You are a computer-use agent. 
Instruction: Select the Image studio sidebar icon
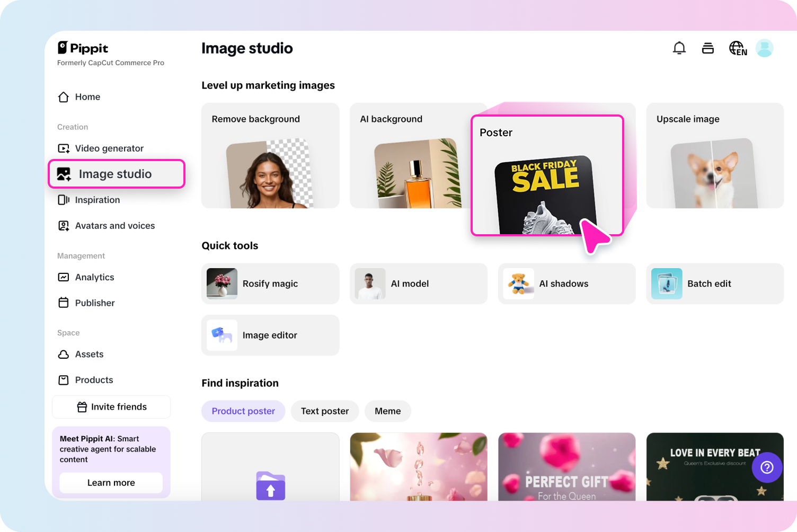[64, 174]
